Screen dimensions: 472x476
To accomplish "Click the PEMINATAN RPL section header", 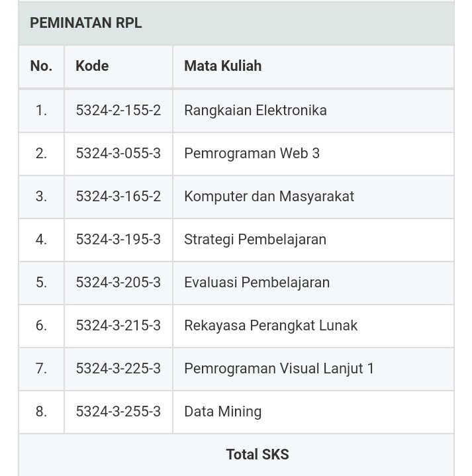I will 86,23.
